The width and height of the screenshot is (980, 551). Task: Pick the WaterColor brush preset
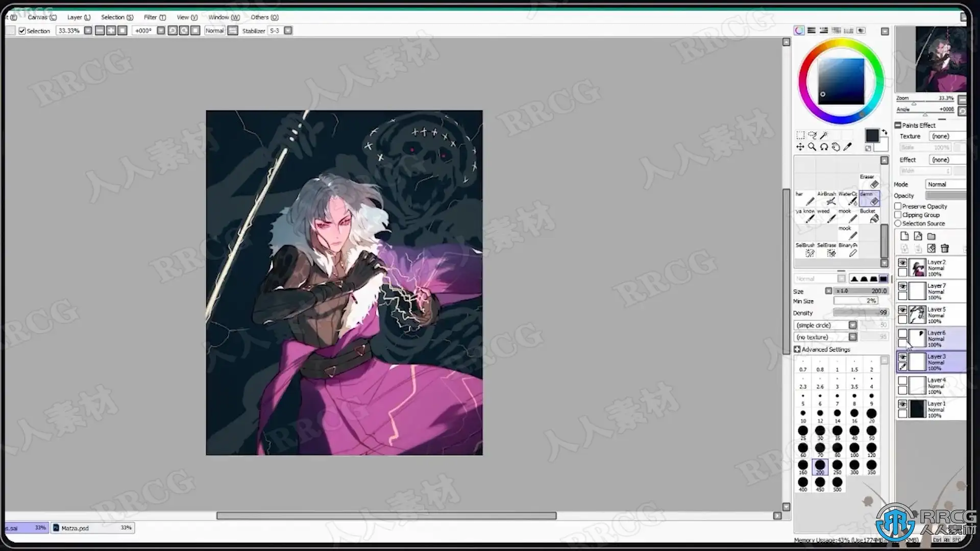click(848, 198)
